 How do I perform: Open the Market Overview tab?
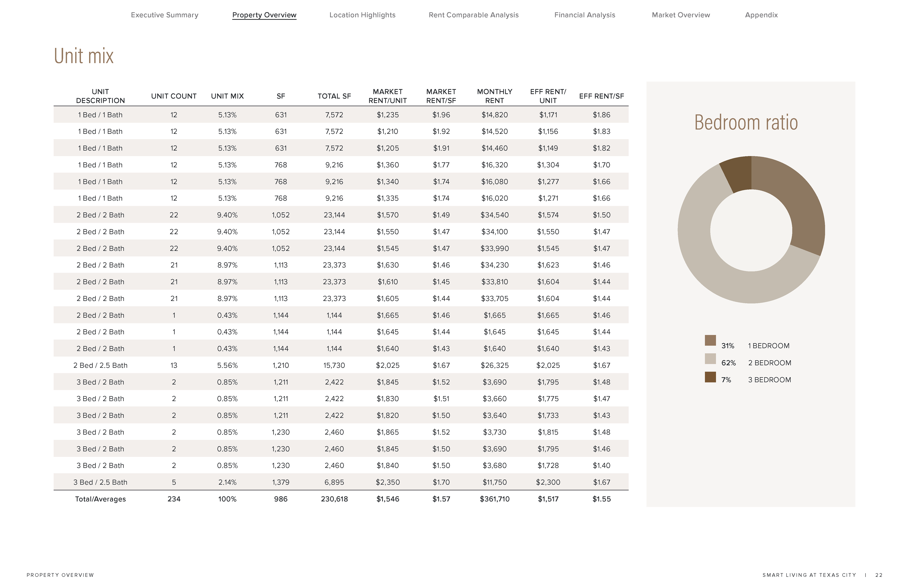tap(681, 15)
